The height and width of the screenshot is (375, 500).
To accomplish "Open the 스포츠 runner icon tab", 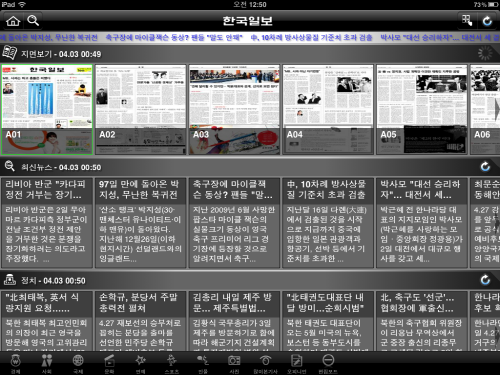I will click(172, 363).
